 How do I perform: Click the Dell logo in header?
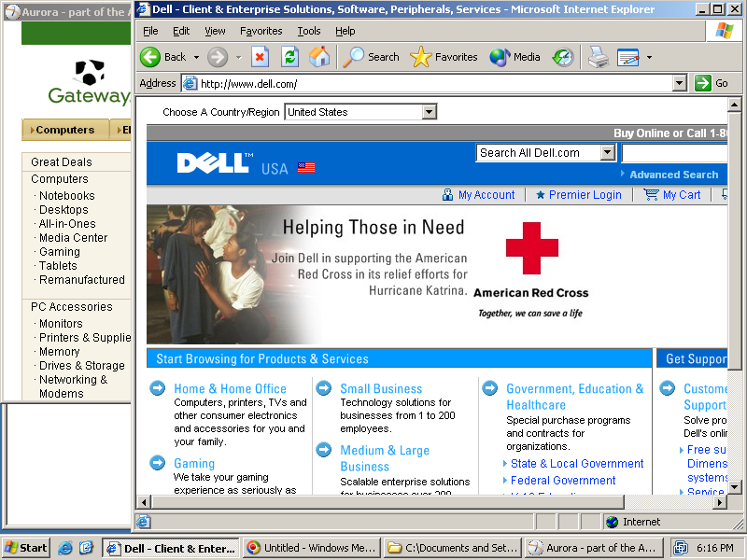(214, 162)
